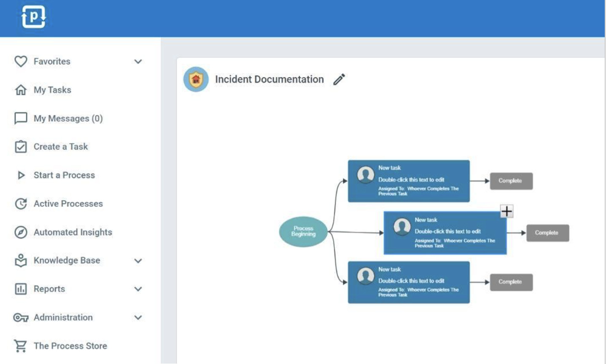Click the Complete button of middle task
The image size is (606, 364).
(x=548, y=233)
